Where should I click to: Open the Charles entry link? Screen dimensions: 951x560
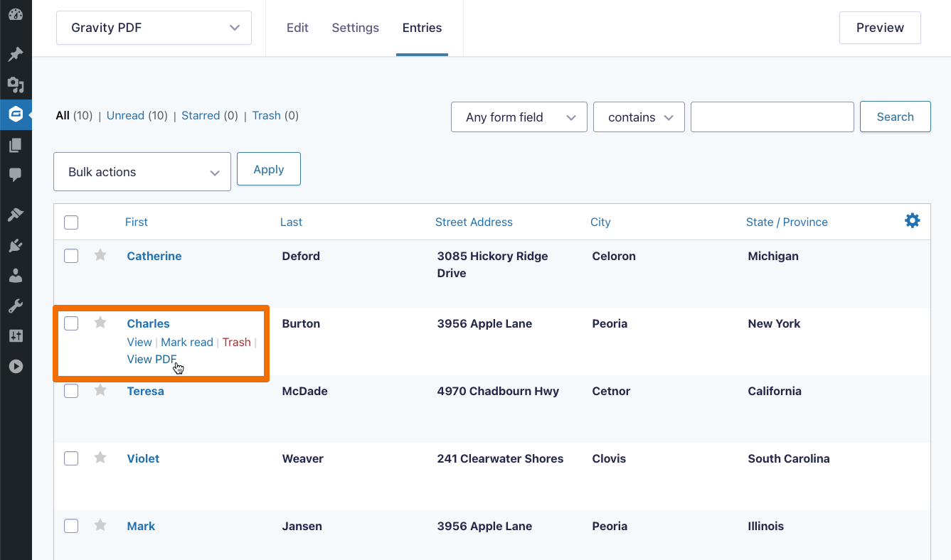148,323
